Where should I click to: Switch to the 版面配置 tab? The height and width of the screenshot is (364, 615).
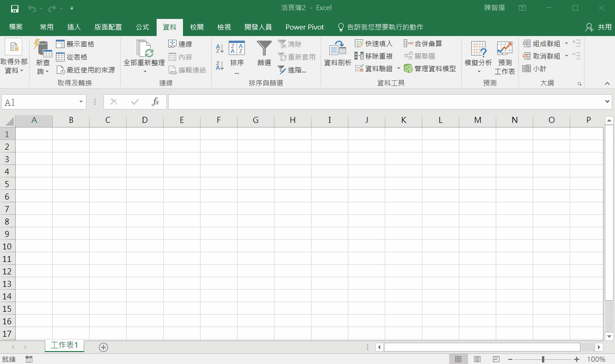108,27
